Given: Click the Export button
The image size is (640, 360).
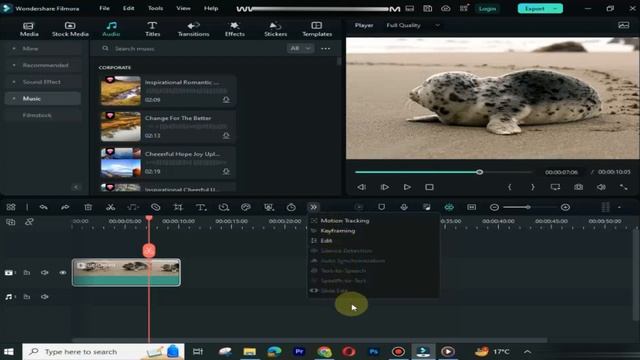Looking at the screenshot, I should pos(534,9).
